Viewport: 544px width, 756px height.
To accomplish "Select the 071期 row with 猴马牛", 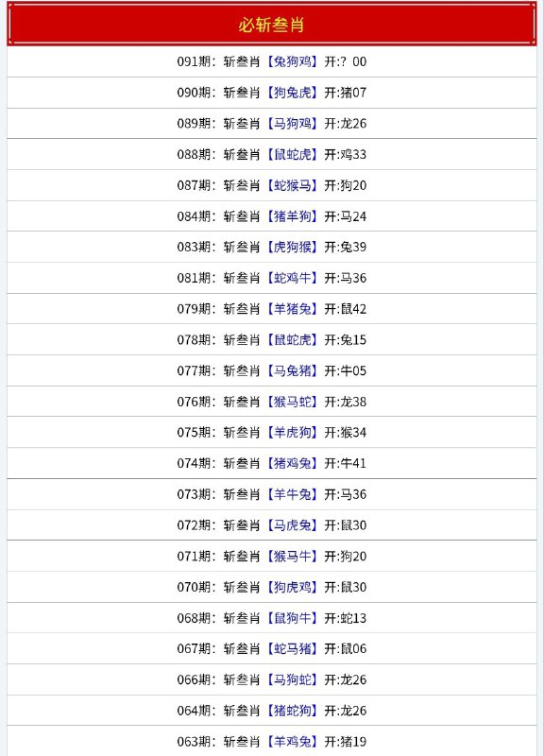I will click(272, 556).
